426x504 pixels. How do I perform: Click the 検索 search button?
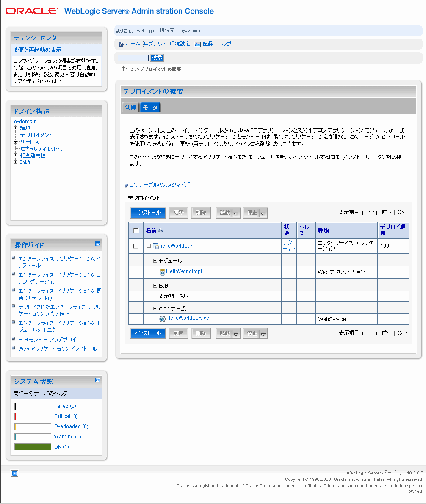[x=157, y=58]
